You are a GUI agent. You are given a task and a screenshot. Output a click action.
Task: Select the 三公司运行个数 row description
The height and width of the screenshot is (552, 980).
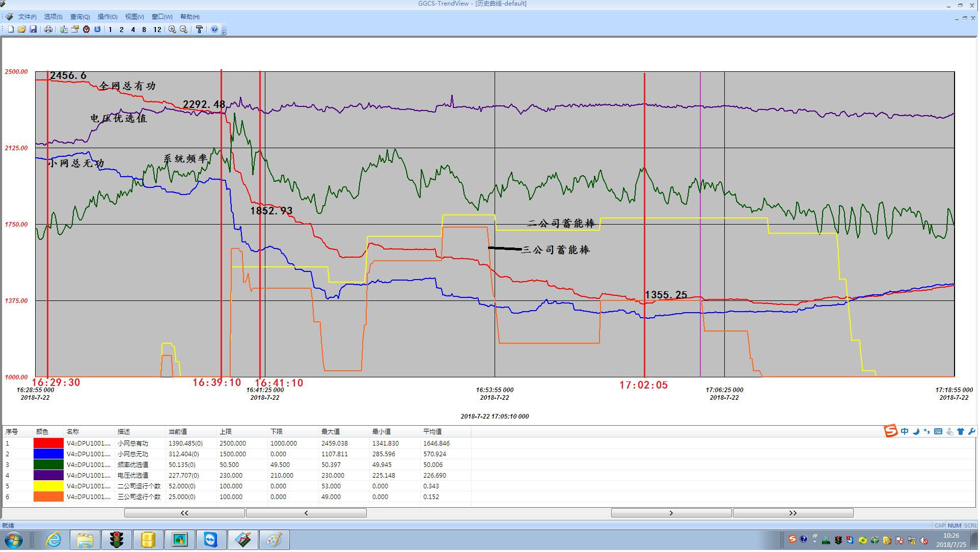[x=139, y=497]
